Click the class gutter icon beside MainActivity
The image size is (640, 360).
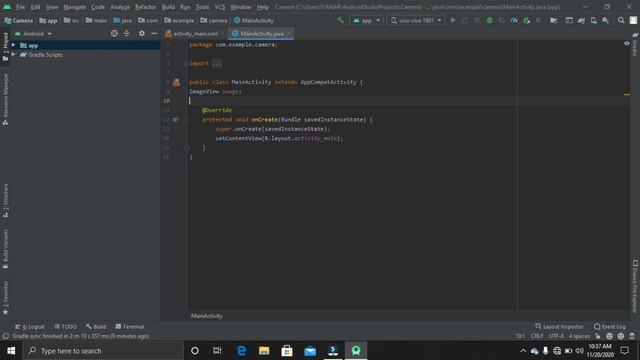click(x=176, y=82)
